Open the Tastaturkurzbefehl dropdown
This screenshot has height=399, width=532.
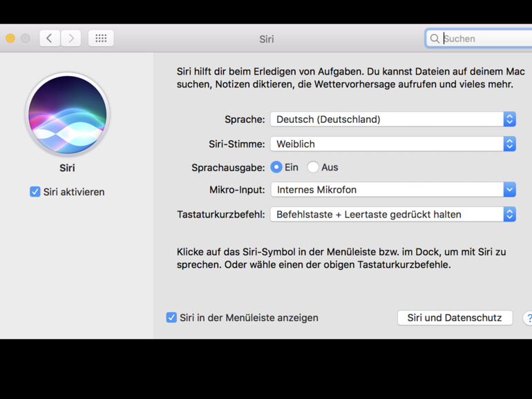click(392, 214)
